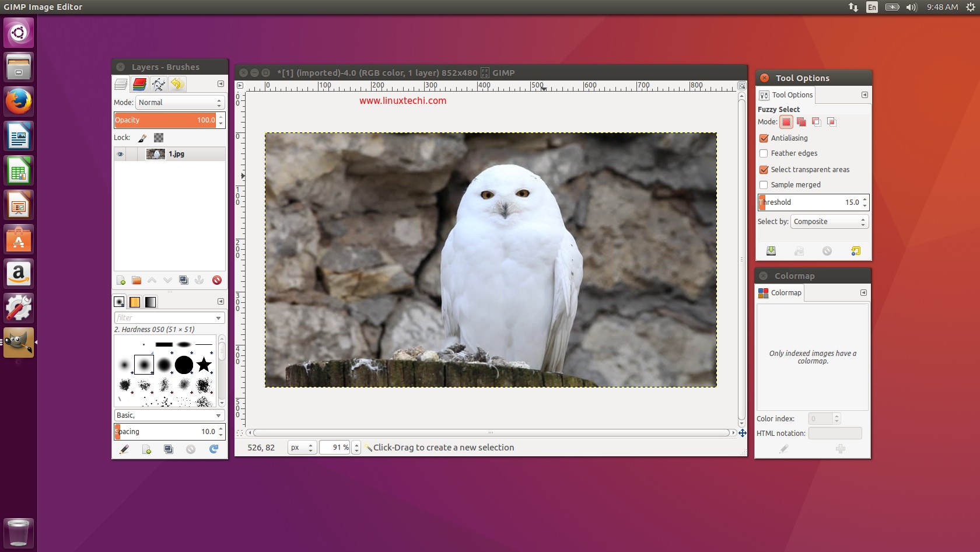Open the Gradients tab
Screen dimensions: 980x552
(x=150, y=302)
